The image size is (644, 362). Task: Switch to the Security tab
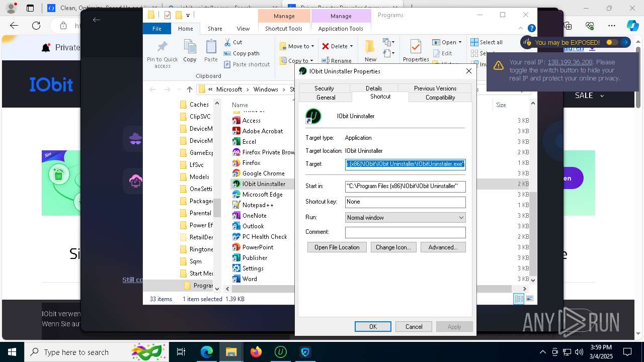pyautogui.click(x=324, y=88)
